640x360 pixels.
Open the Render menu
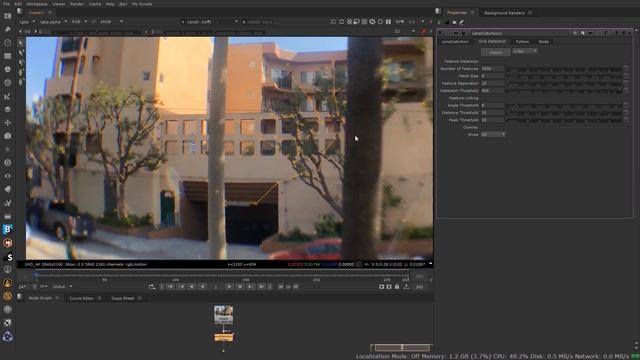(77, 4)
